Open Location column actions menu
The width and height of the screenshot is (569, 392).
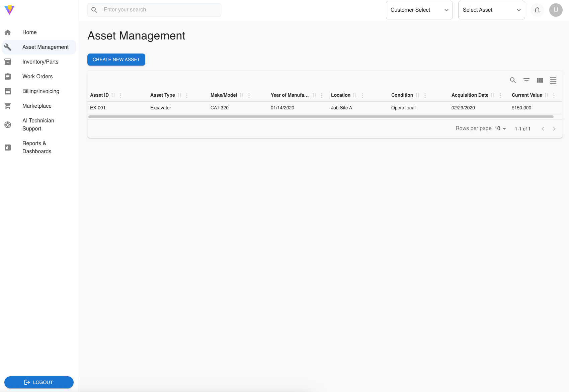pyautogui.click(x=362, y=95)
